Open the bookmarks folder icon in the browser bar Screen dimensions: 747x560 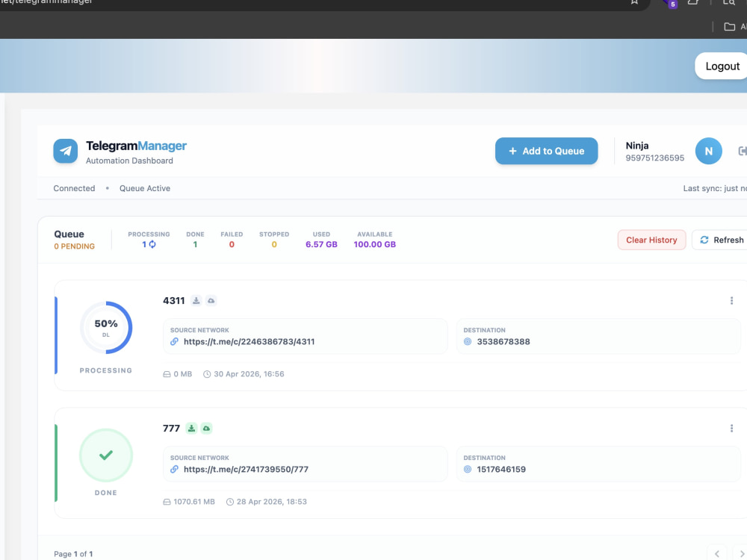click(x=729, y=27)
